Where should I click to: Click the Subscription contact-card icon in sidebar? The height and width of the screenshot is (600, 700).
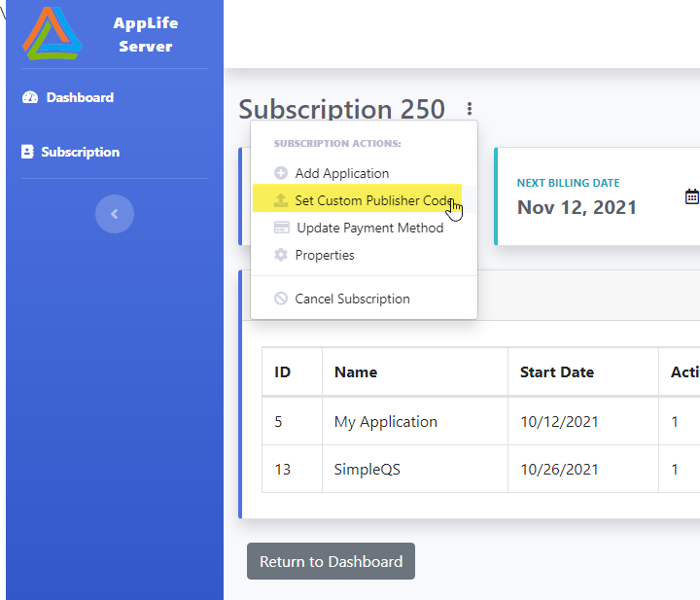pos(27,152)
